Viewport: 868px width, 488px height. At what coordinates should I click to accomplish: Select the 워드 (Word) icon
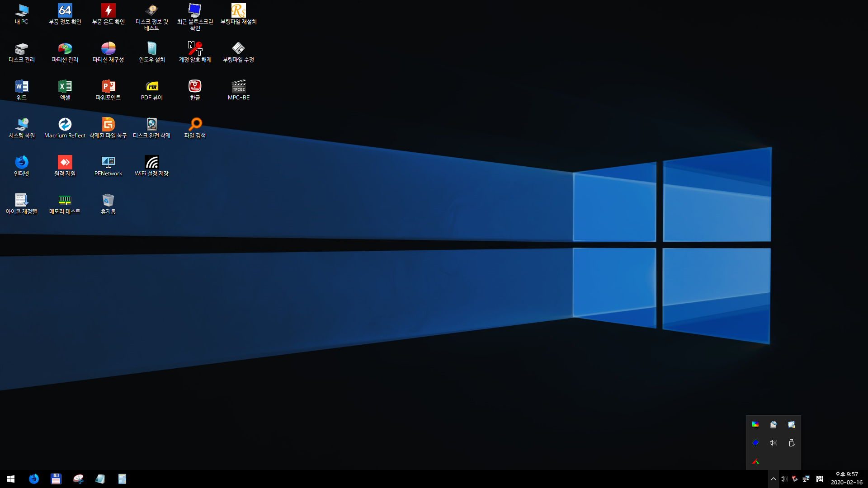21,90
